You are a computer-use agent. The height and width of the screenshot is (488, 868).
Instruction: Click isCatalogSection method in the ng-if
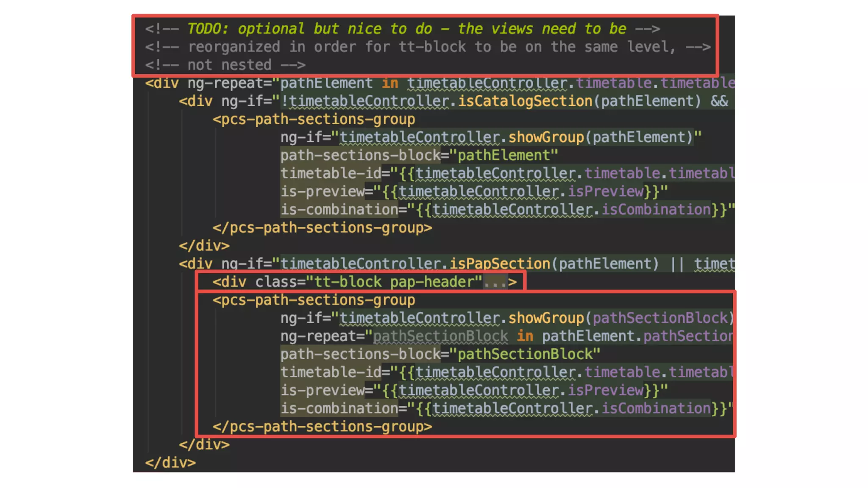(525, 101)
